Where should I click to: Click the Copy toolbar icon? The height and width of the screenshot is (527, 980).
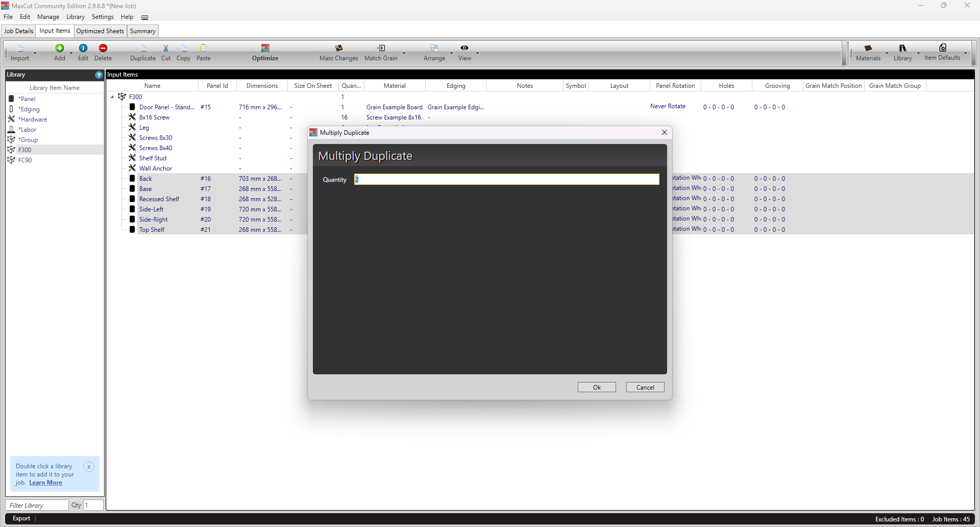(184, 48)
